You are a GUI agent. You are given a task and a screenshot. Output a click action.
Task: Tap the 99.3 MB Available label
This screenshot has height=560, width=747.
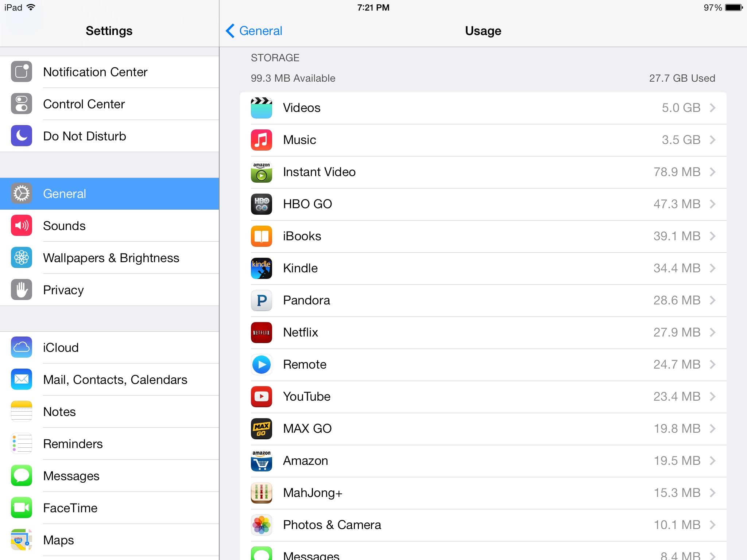(293, 78)
